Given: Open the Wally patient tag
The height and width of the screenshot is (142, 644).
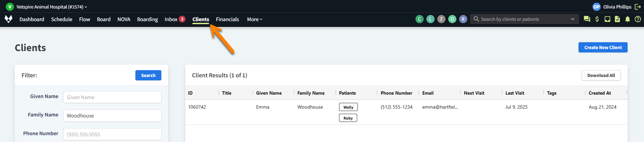Looking at the screenshot, I should pyautogui.click(x=348, y=107).
